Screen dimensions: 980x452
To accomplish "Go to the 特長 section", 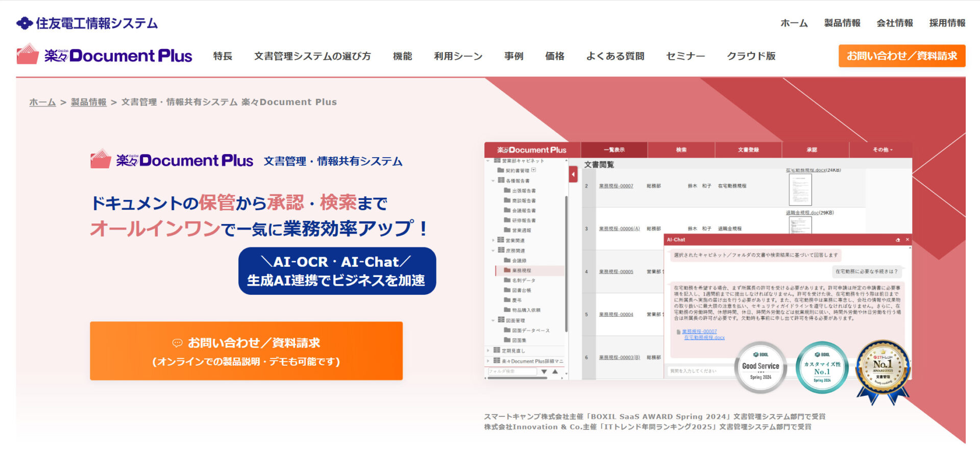I will coord(223,56).
